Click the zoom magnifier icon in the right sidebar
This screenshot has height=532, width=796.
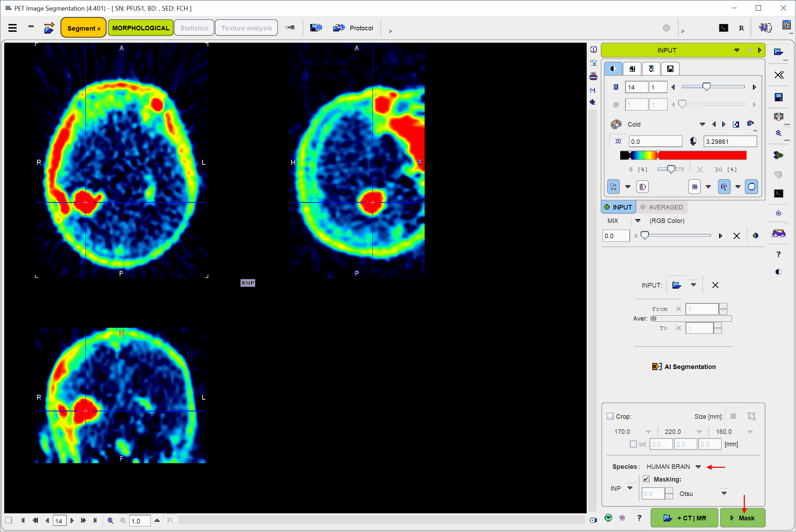[x=778, y=133]
